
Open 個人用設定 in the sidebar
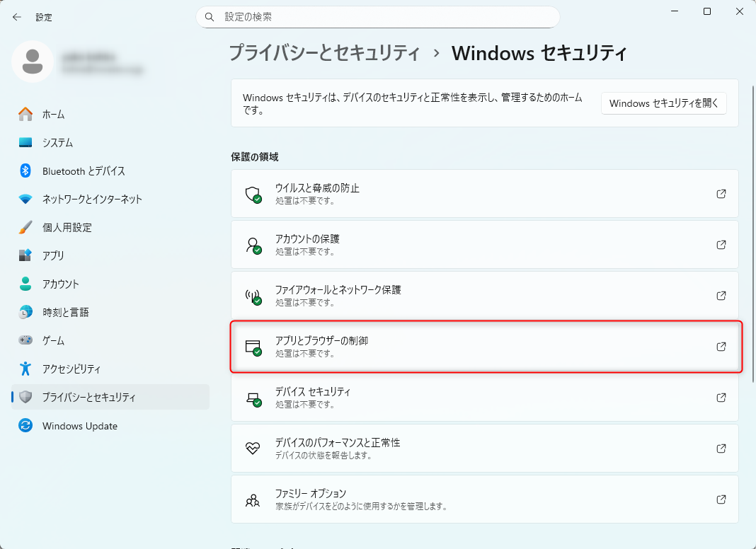click(110, 228)
